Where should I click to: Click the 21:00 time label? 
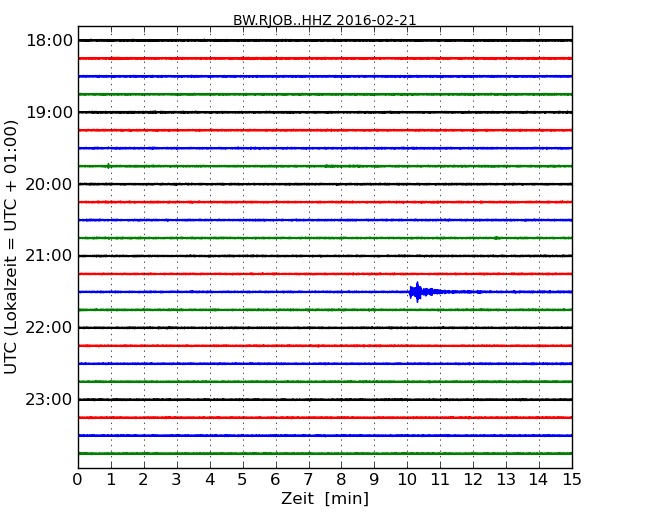click(49, 256)
